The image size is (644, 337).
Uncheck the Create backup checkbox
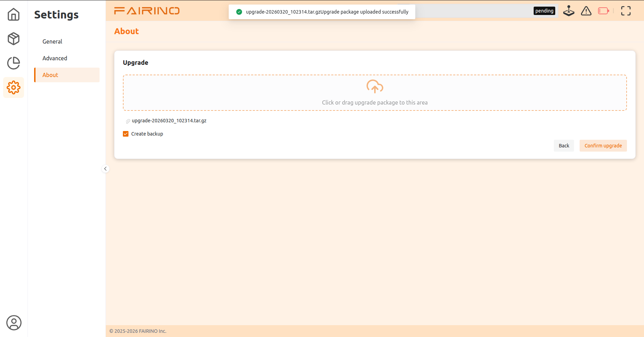tap(126, 134)
